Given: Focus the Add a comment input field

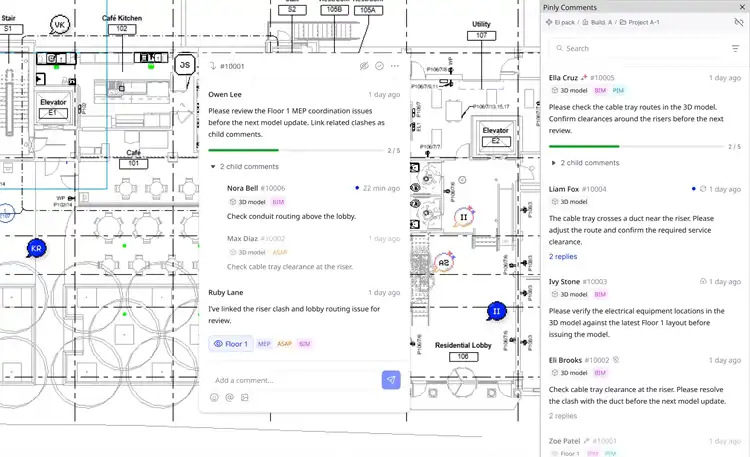Looking at the screenshot, I should coord(295,380).
